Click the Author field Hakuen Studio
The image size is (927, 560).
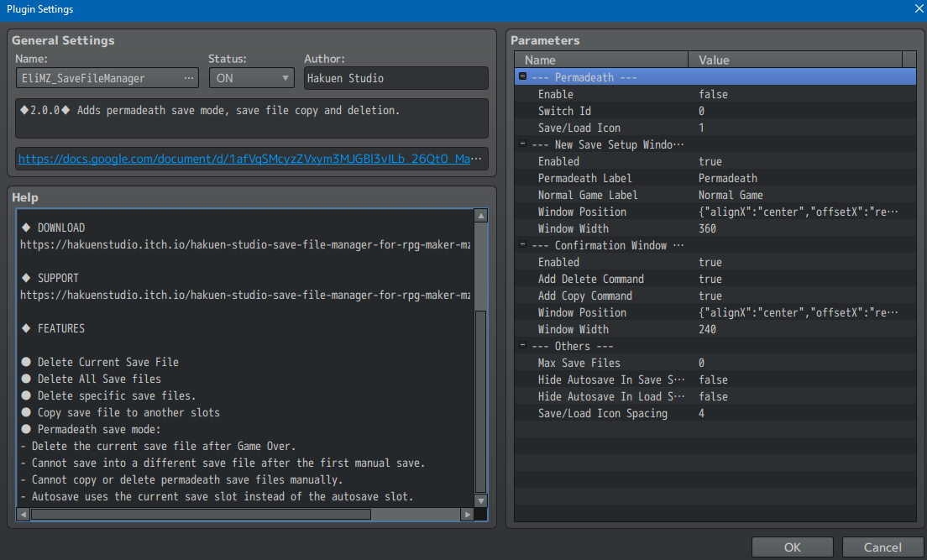point(396,78)
